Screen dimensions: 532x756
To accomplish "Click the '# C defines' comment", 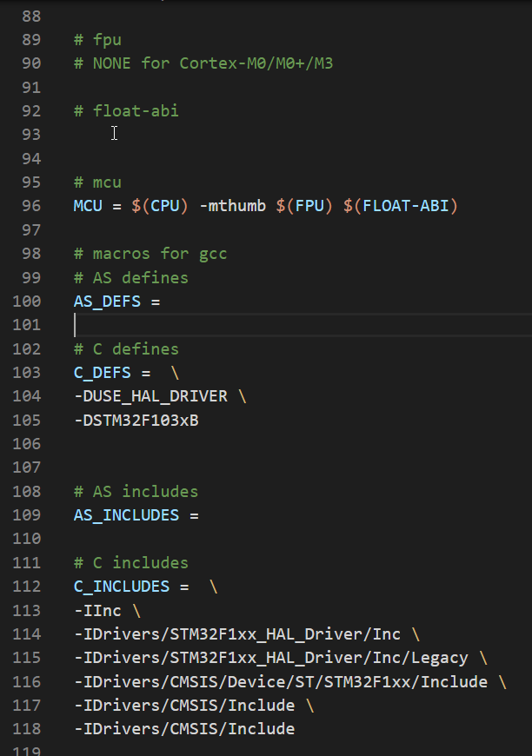I will [126, 349].
